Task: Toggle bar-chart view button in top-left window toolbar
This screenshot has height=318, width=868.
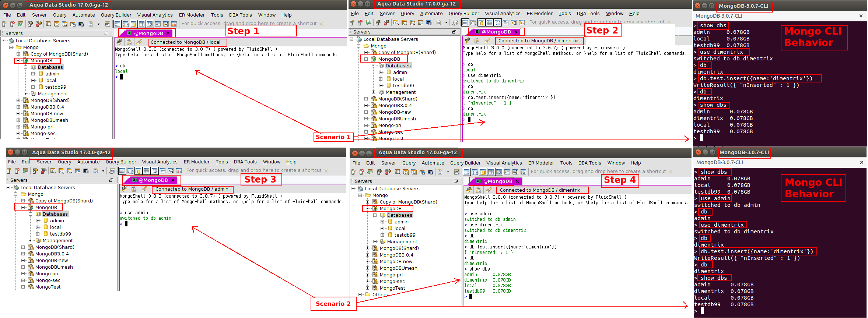Action: pyautogui.click(x=174, y=24)
